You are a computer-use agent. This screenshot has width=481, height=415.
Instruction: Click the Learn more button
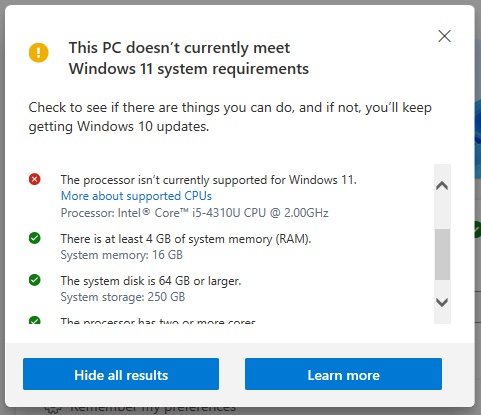[x=343, y=374]
